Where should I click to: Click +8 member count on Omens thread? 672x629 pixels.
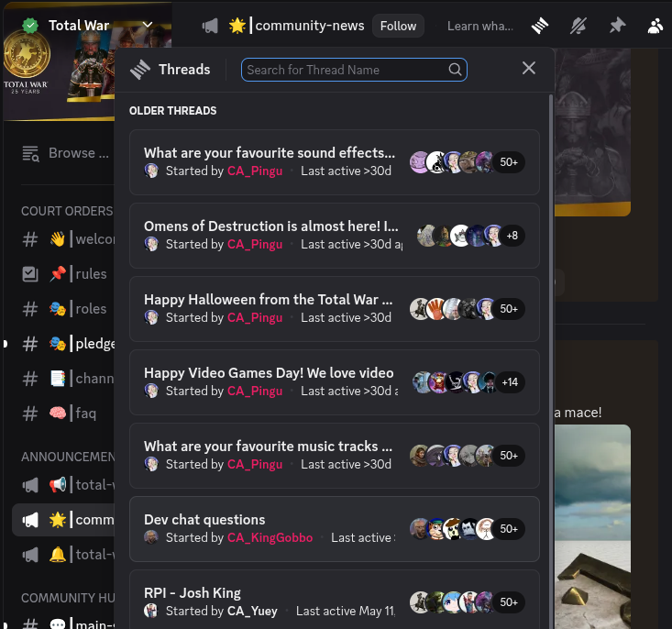point(512,236)
